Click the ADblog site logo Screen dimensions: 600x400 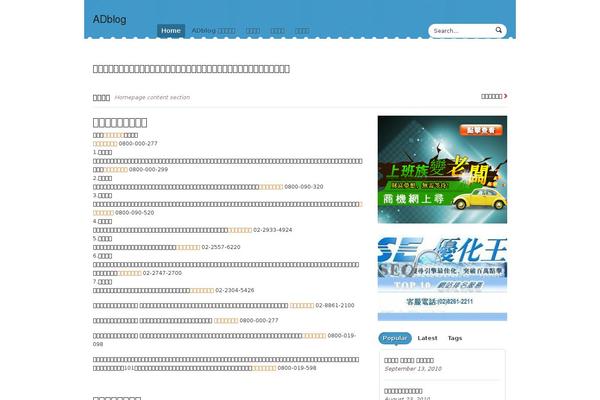(x=109, y=20)
